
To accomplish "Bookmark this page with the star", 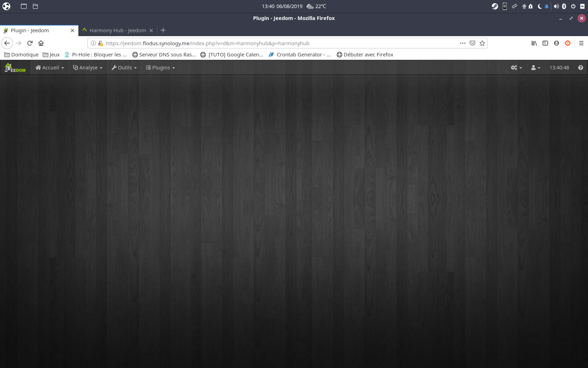I will click(x=482, y=43).
